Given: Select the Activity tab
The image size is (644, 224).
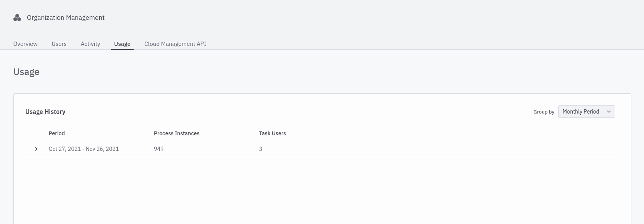Looking at the screenshot, I should pyautogui.click(x=90, y=44).
